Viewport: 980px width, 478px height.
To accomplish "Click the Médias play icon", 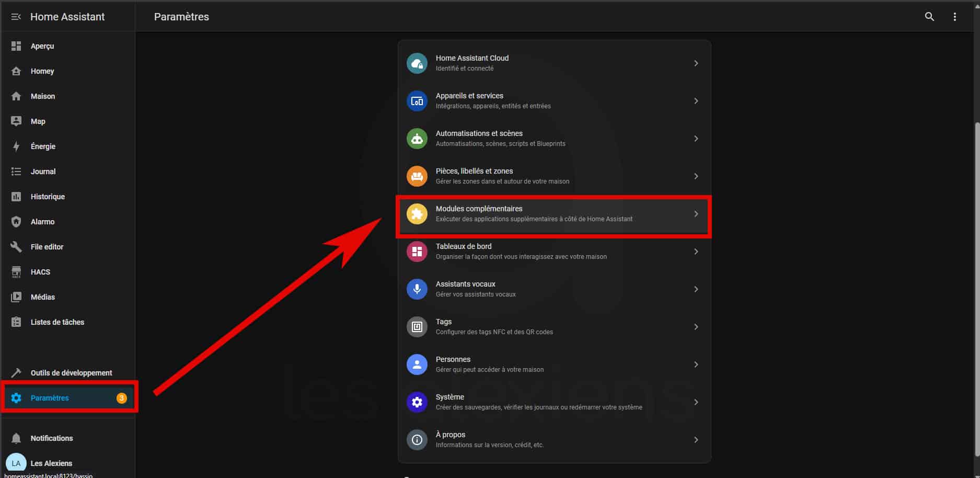I will [16, 297].
